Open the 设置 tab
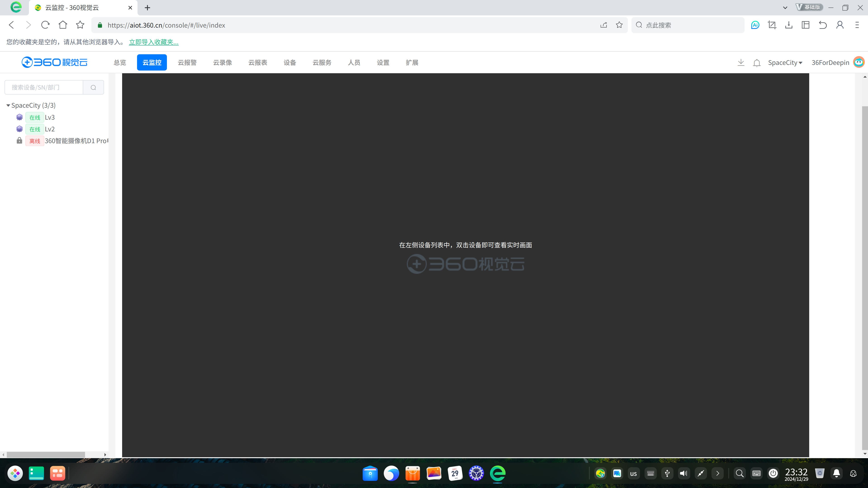This screenshot has width=868, height=488. 383,63
